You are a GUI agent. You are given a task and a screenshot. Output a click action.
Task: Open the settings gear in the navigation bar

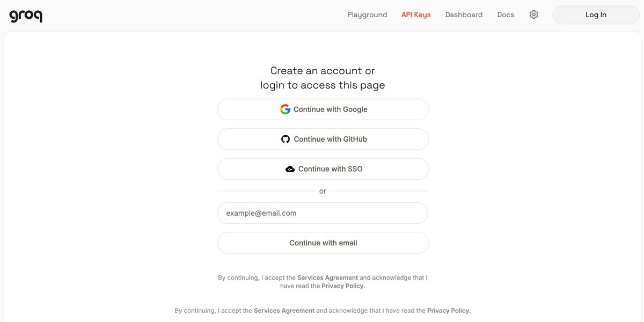[x=533, y=14]
